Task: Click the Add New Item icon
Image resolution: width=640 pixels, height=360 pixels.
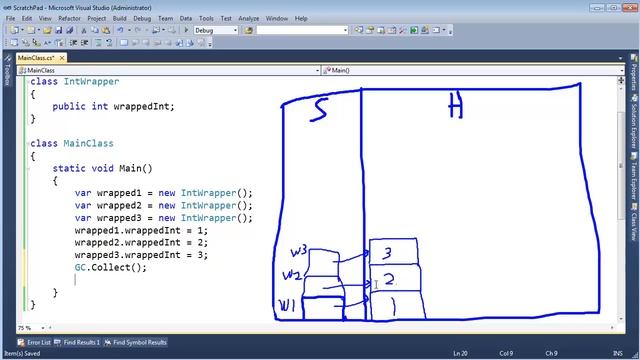Action: (x=31, y=30)
